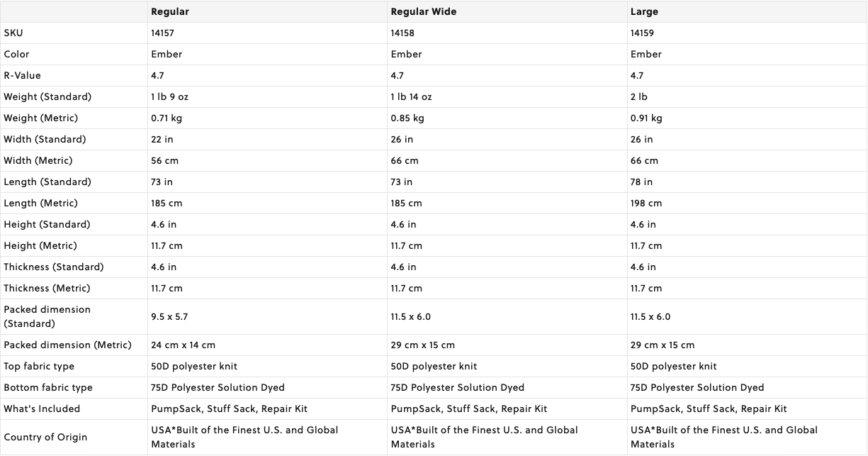Click the 78 in length value

pyautogui.click(x=641, y=182)
